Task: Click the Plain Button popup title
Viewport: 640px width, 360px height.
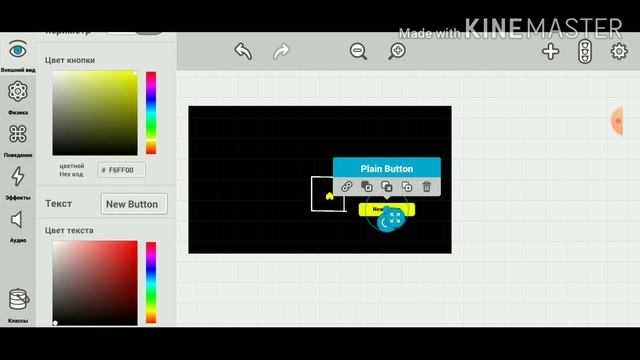Action: (387, 169)
